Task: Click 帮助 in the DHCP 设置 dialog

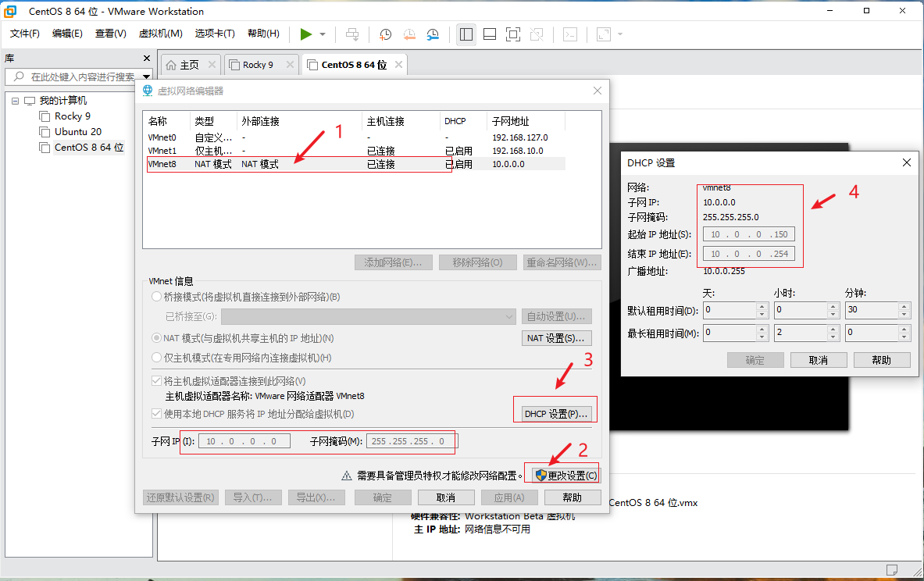Action: pos(882,360)
